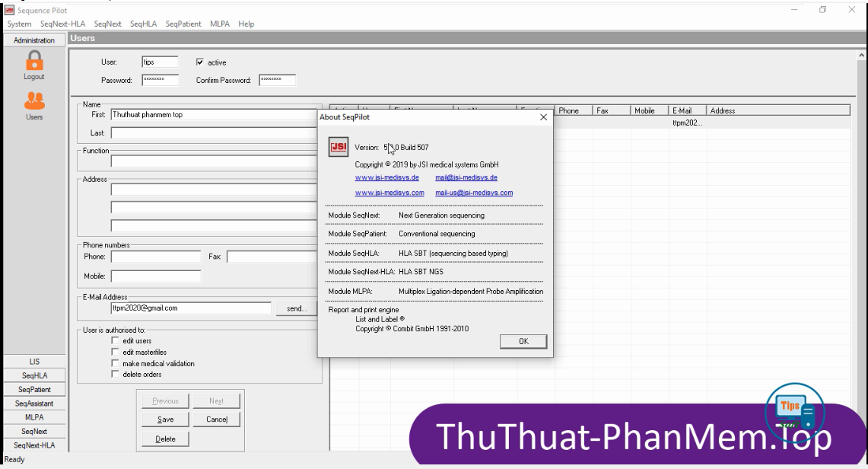Select the ttpm202... email table cell
Image resolution: width=868 pixels, height=469 pixels.
(x=688, y=123)
